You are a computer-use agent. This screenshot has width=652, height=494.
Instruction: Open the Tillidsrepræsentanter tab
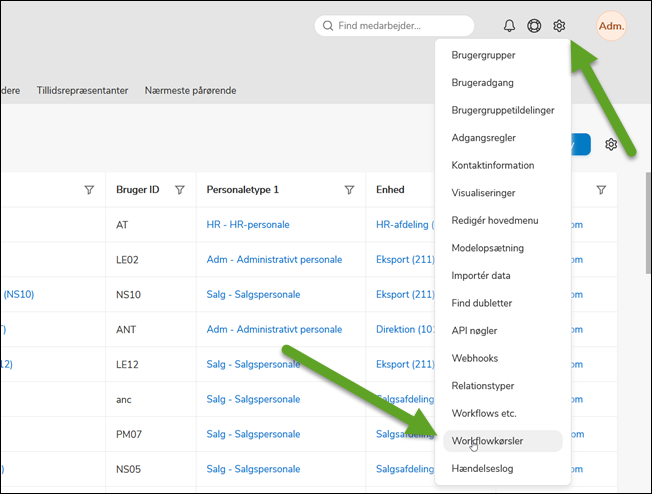(82, 90)
